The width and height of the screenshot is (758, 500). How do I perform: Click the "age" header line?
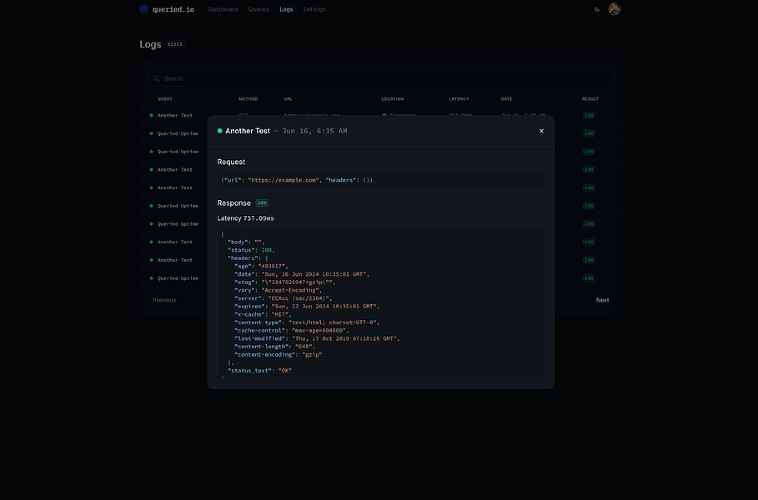[261, 266]
